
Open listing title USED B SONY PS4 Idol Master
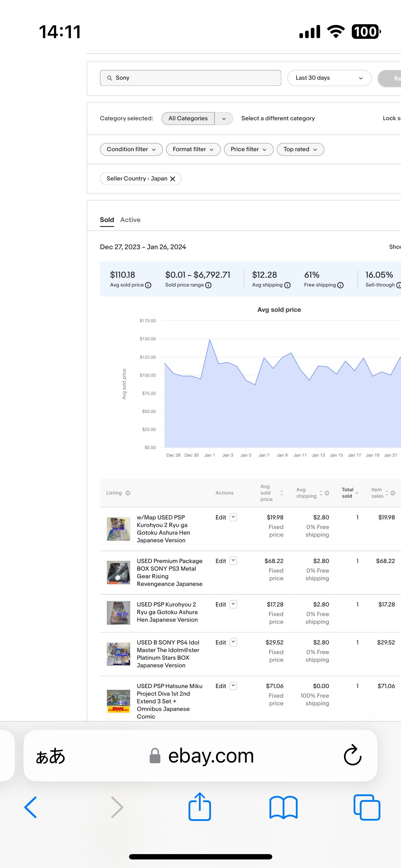[x=168, y=654]
